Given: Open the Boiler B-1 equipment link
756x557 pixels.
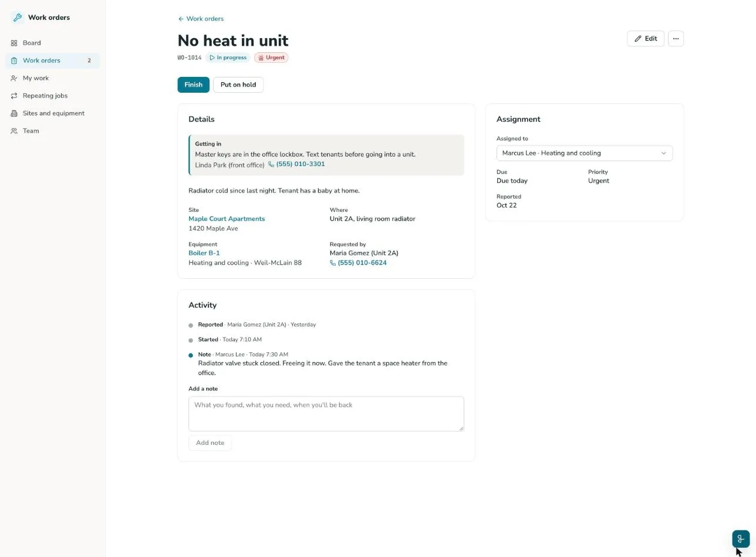Looking at the screenshot, I should click(204, 253).
